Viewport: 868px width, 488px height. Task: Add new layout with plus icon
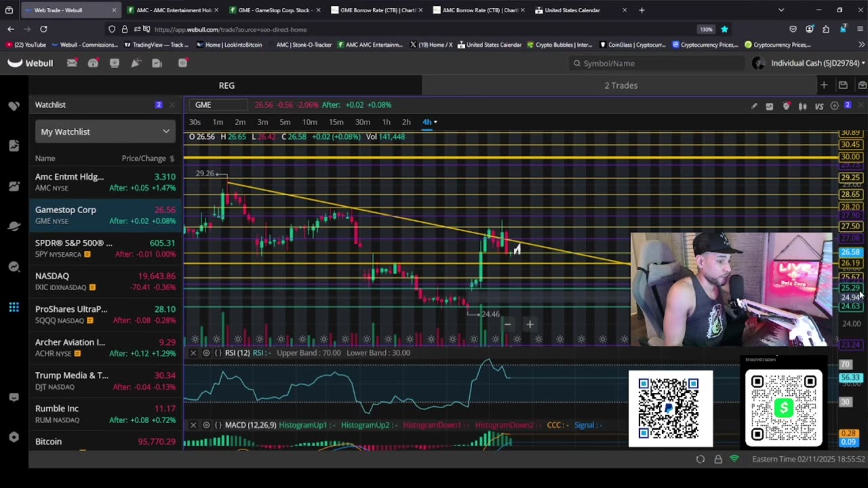coord(824,85)
